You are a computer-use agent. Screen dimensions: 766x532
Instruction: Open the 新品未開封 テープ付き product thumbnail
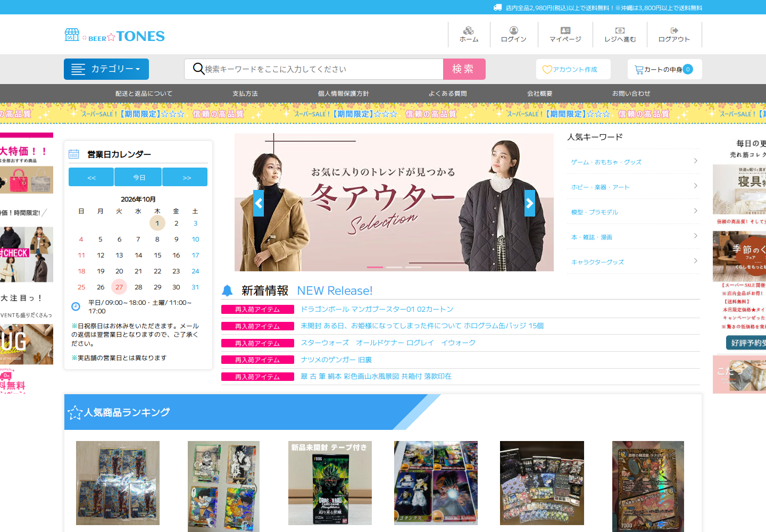pyautogui.click(x=330, y=483)
